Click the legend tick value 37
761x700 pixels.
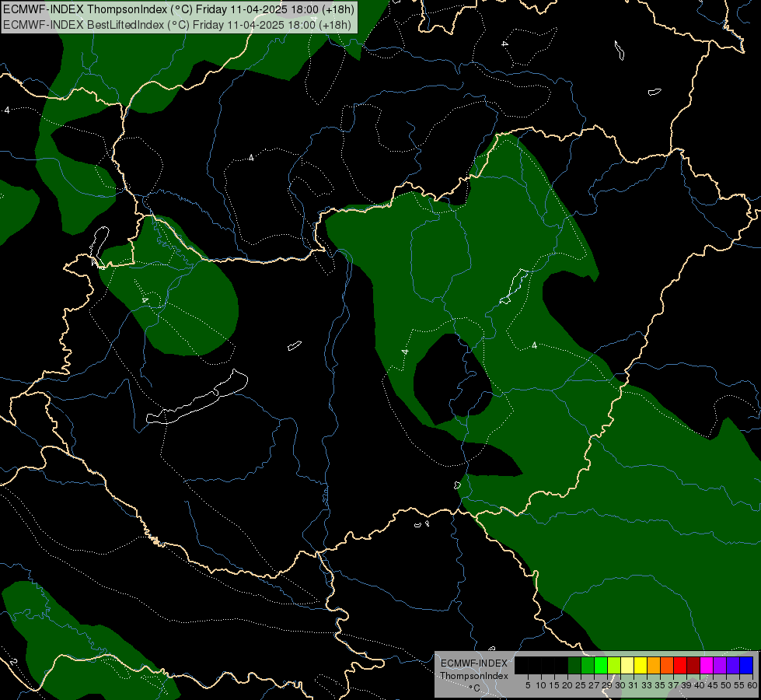(673, 685)
